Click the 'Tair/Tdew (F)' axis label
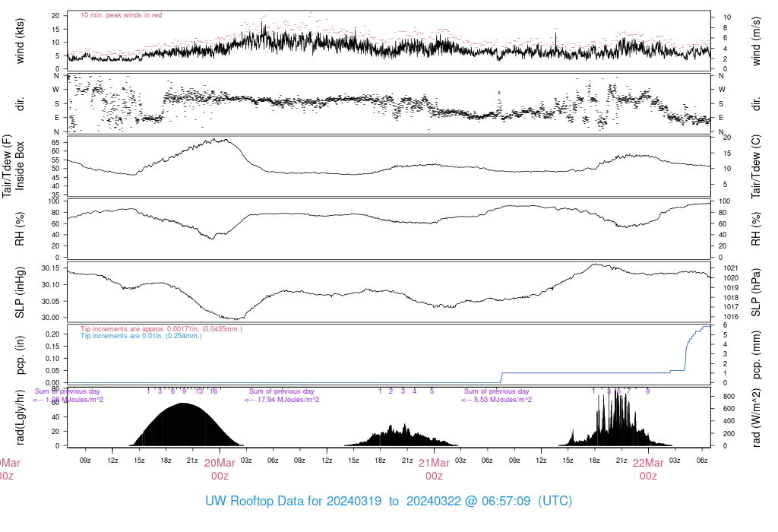The height and width of the screenshot is (532, 778). (x=7, y=166)
